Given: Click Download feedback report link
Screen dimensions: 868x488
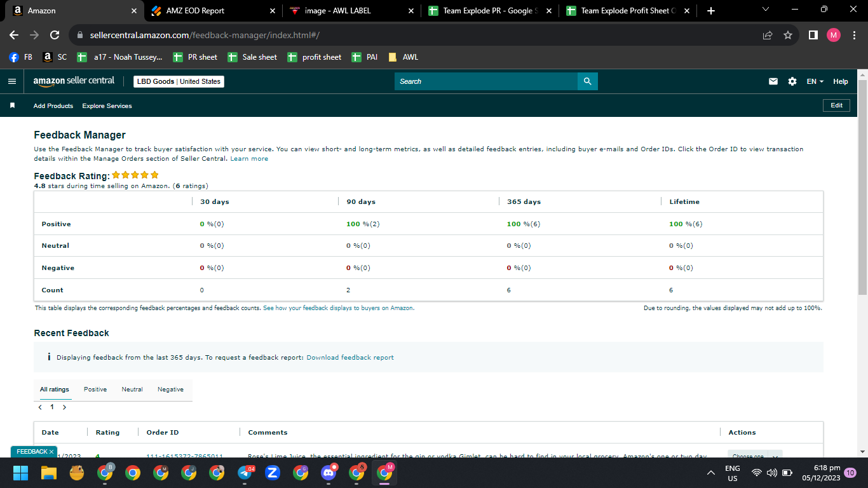Looking at the screenshot, I should (x=350, y=358).
